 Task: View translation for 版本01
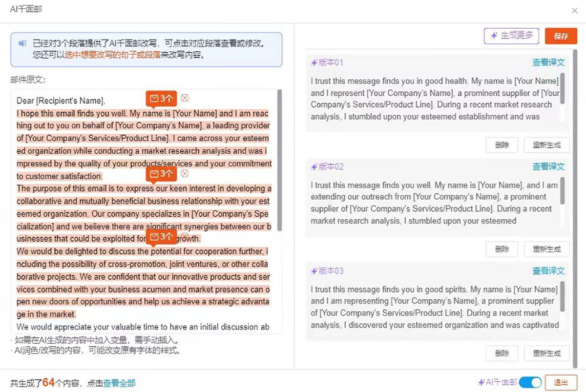click(548, 62)
